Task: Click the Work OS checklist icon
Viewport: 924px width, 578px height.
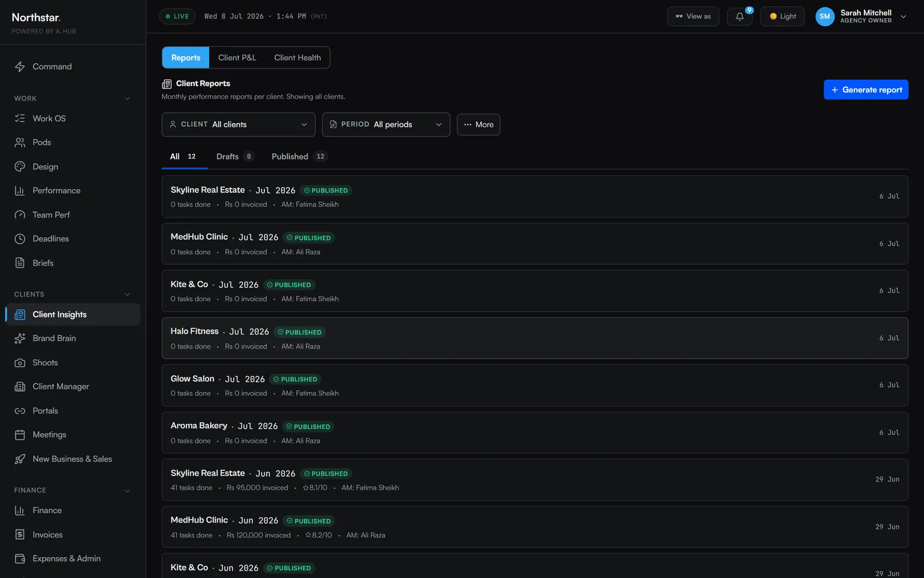Action: pos(20,118)
